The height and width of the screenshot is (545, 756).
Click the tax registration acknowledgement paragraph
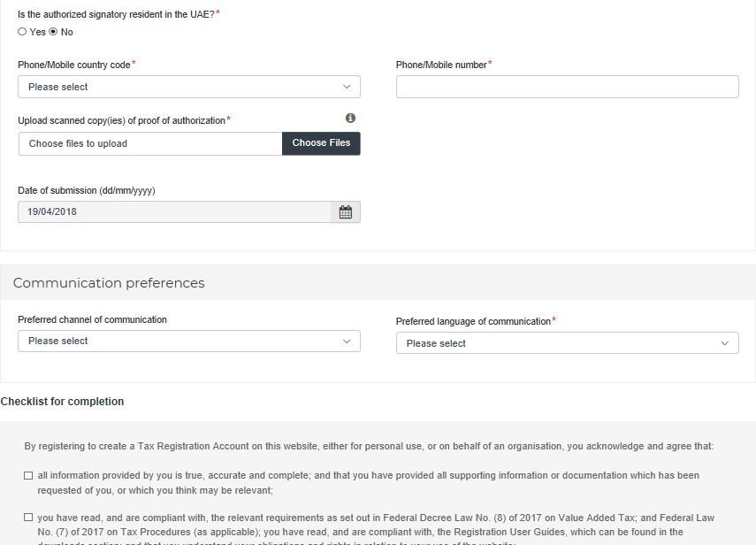pyautogui.click(x=369, y=446)
